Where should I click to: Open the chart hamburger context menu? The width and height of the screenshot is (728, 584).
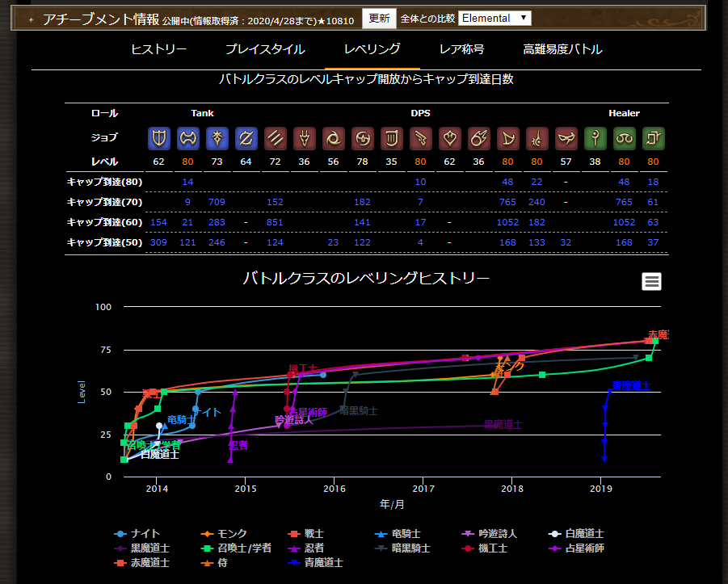click(651, 281)
